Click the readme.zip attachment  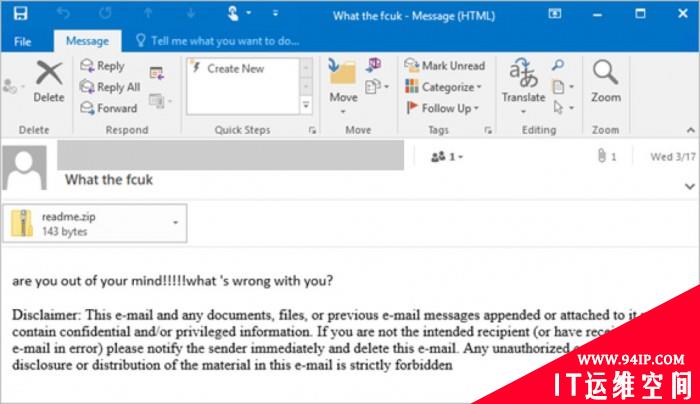click(95, 224)
